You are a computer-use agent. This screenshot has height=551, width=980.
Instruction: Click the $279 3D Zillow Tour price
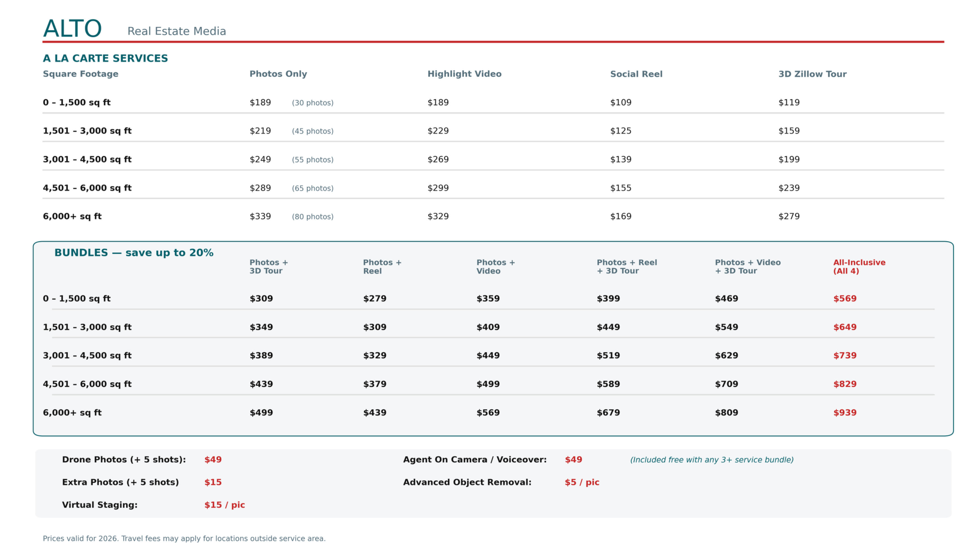[x=789, y=216]
